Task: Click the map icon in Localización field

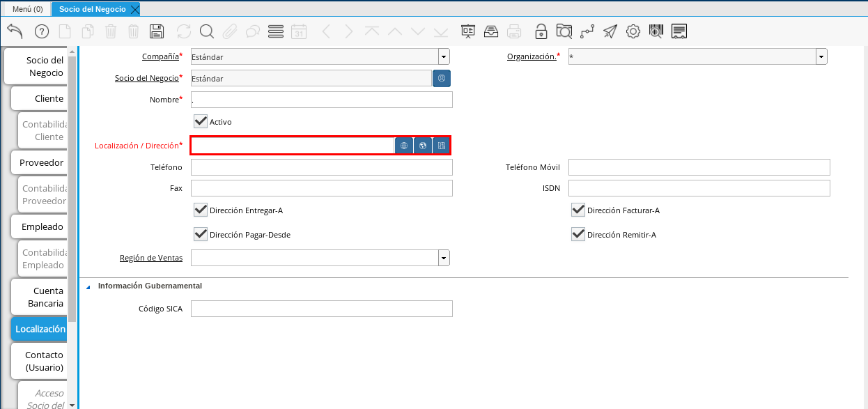Action: point(442,146)
